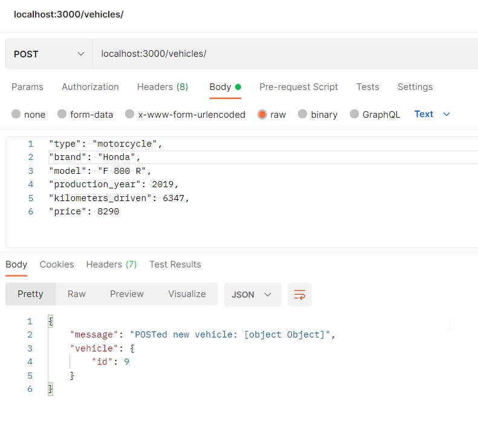This screenshot has width=478, height=448.
Task: Select the response Body tab
Action: tap(16, 264)
